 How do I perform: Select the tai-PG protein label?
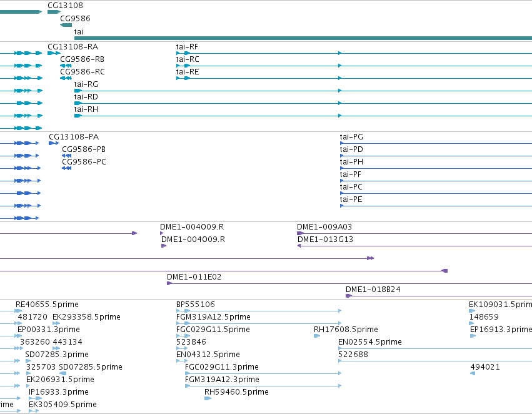pos(351,137)
